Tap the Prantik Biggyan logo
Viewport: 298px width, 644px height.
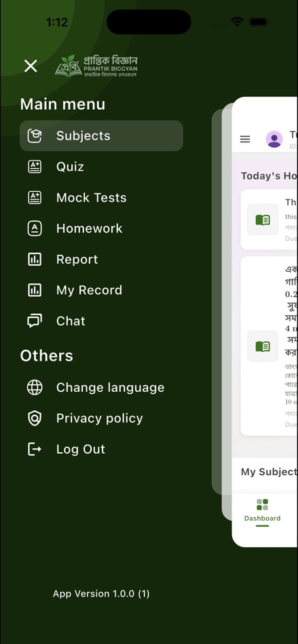click(96, 66)
